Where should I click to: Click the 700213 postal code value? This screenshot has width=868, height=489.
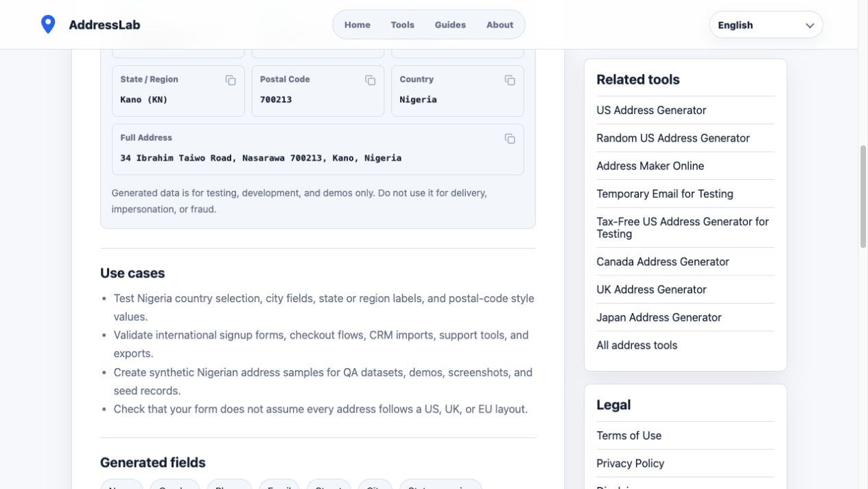[276, 100]
